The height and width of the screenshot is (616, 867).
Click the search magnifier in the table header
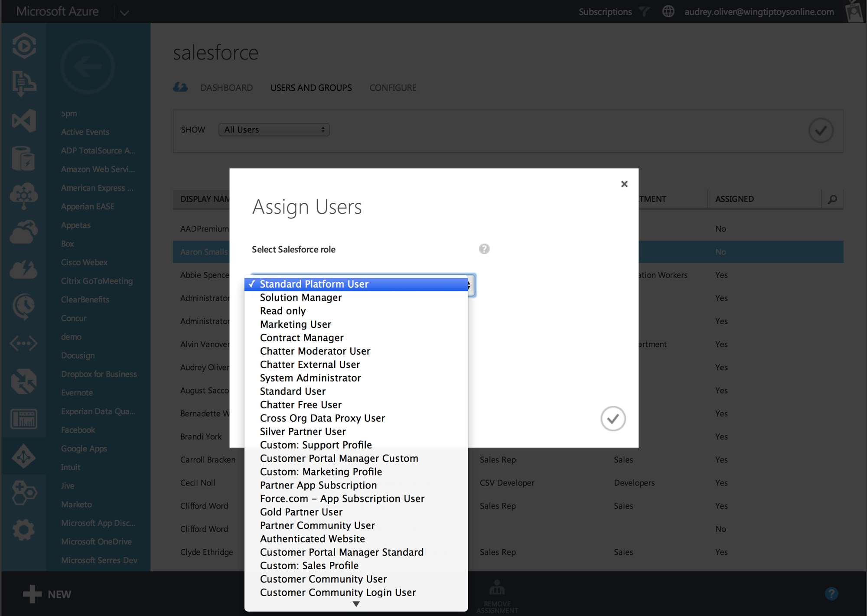click(x=832, y=199)
